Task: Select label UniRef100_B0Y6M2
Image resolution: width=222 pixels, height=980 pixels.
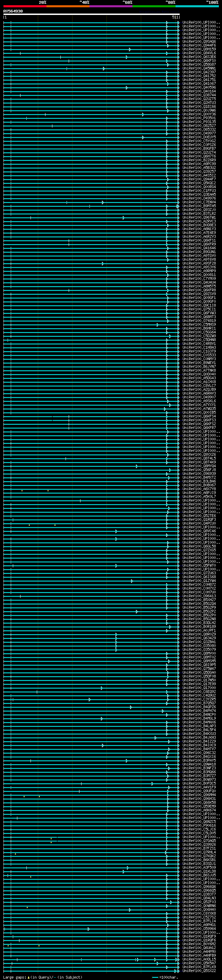Action: point(199,944)
